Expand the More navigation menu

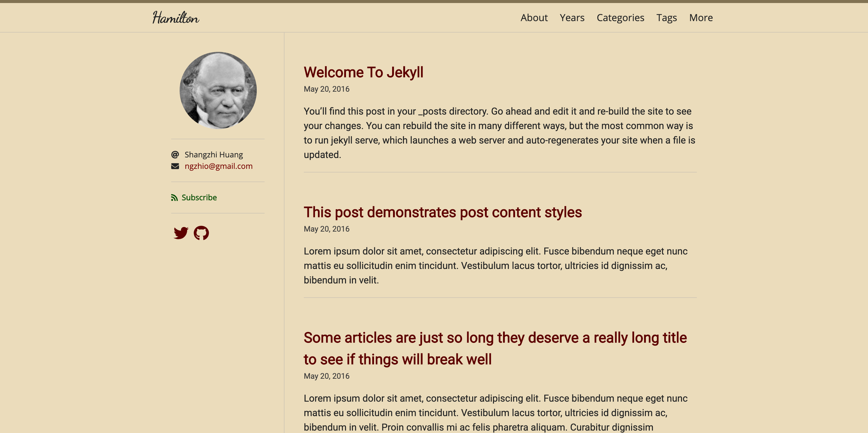point(700,17)
